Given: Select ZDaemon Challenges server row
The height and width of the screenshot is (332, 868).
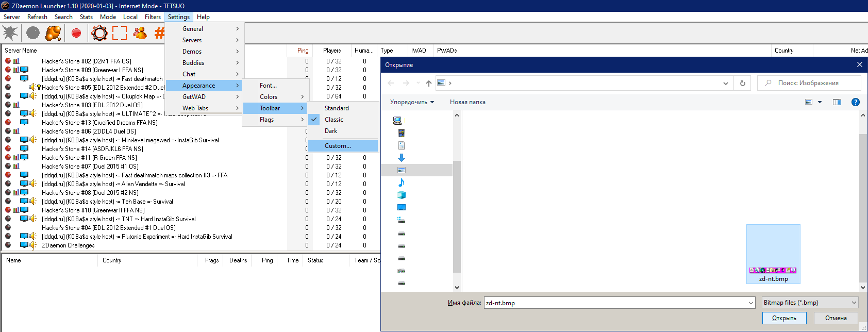Looking at the screenshot, I should (x=68, y=245).
